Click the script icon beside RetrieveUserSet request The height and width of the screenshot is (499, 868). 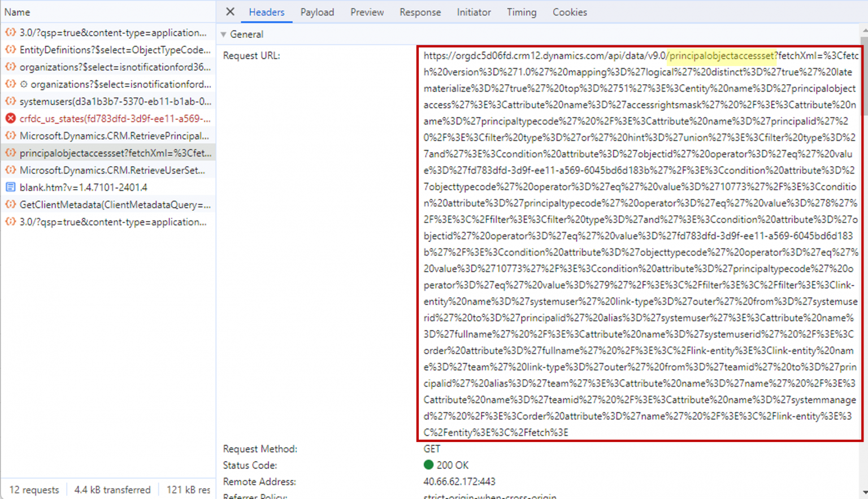click(10, 170)
